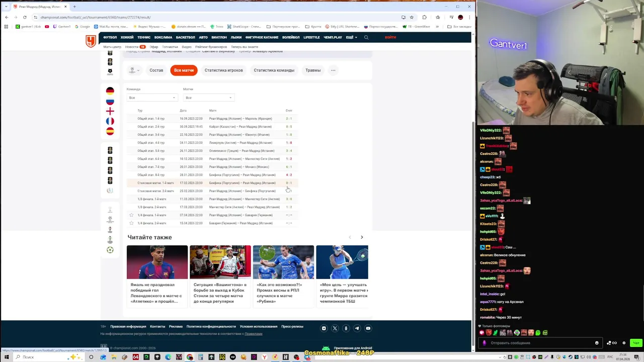Click the Правовая информация footer link
Viewport: 644px width, 362px height.
(x=128, y=327)
